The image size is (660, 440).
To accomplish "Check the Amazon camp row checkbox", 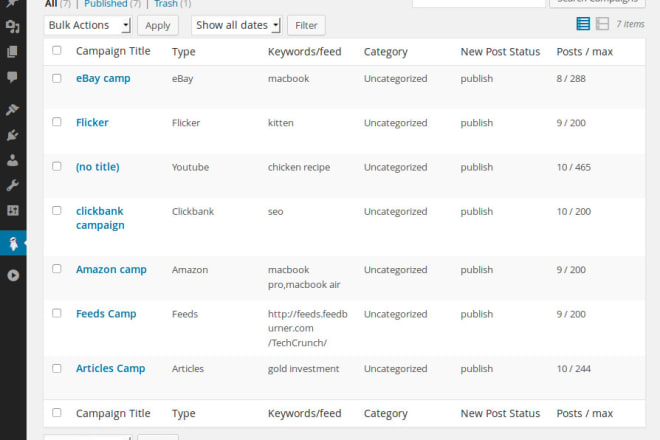I will (x=57, y=269).
